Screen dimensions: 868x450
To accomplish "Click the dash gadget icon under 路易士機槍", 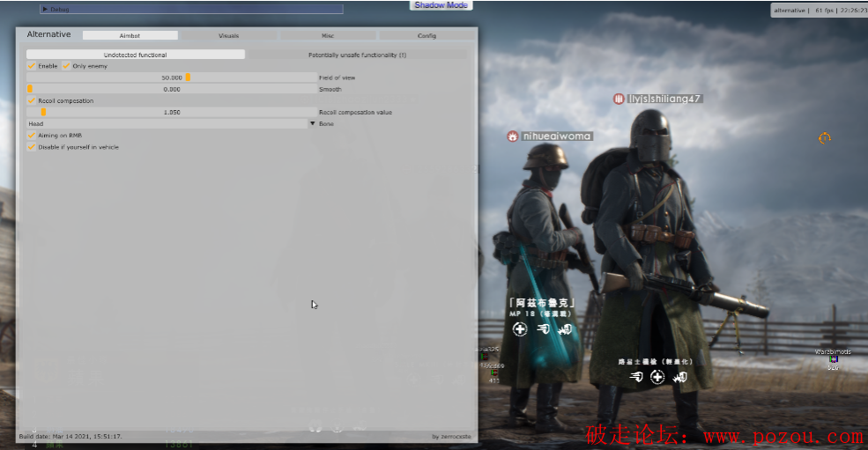I will click(636, 377).
